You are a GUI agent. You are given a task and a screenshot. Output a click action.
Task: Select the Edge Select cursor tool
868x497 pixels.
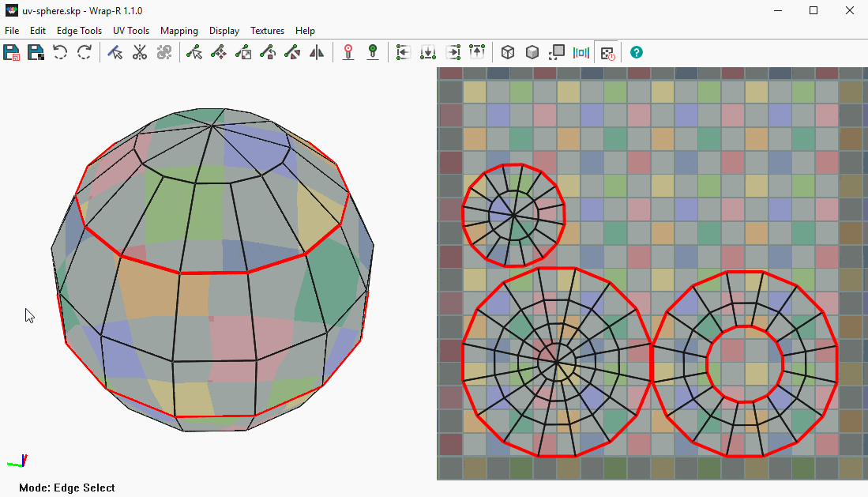(115, 53)
